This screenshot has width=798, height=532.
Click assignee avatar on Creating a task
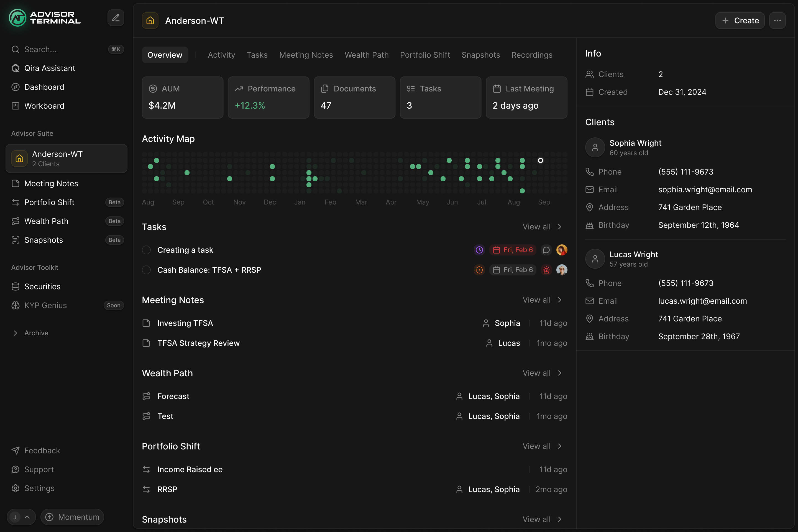pyautogui.click(x=562, y=250)
